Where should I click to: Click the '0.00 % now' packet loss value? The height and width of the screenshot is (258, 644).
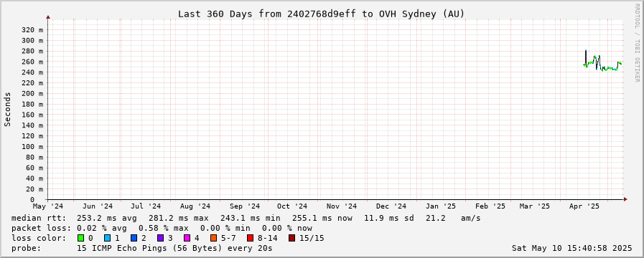[x=287, y=228]
